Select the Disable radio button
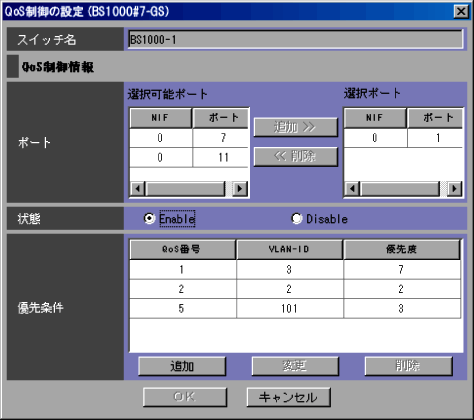This screenshot has width=474, height=420. [x=296, y=219]
